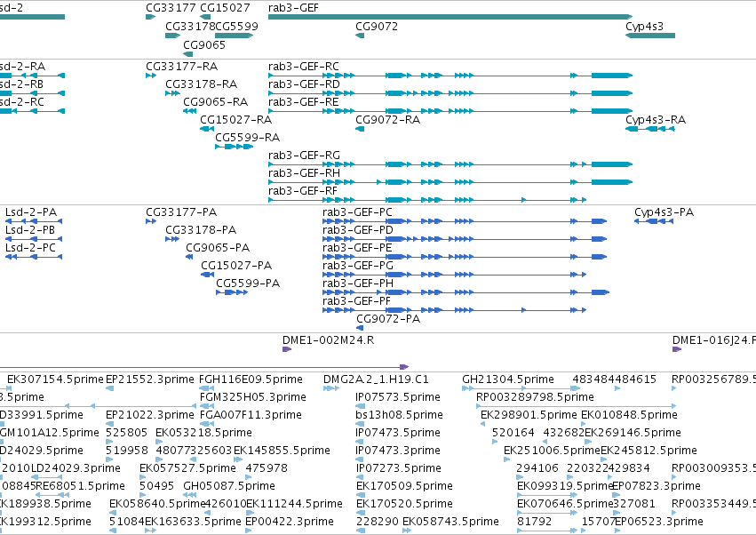
Task: Click protein rab3-GEF-PG label
Action: (x=358, y=265)
